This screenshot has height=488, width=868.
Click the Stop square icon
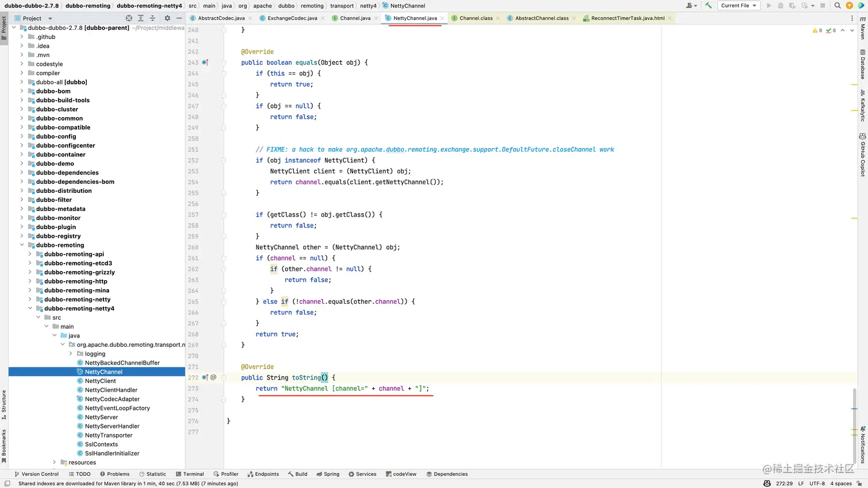click(823, 6)
